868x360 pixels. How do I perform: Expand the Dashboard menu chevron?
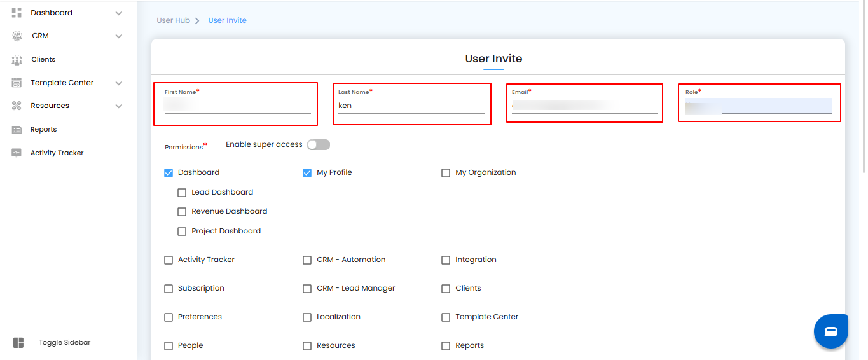click(x=119, y=13)
